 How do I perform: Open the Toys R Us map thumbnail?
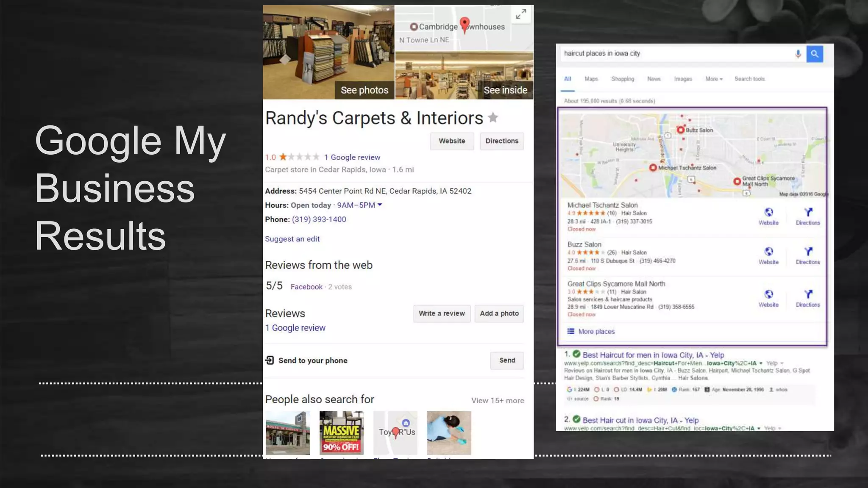click(395, 433)
